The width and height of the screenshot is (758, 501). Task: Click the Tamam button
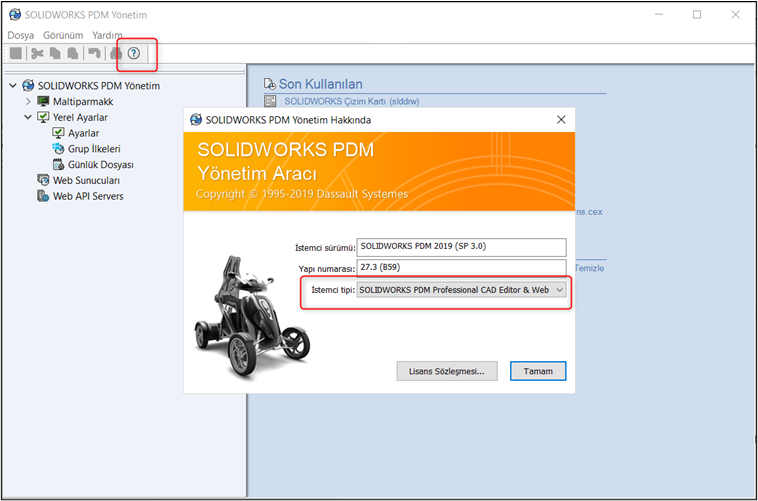coord(538,371)
